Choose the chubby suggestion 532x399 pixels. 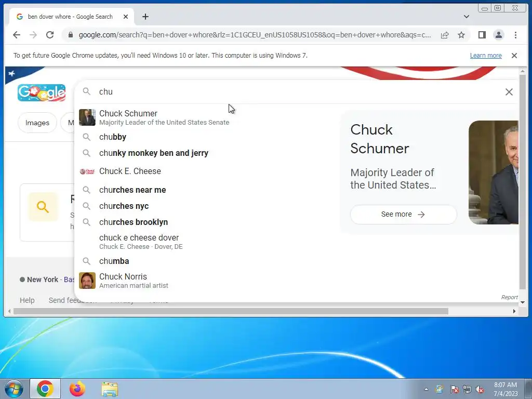point(207,137)
